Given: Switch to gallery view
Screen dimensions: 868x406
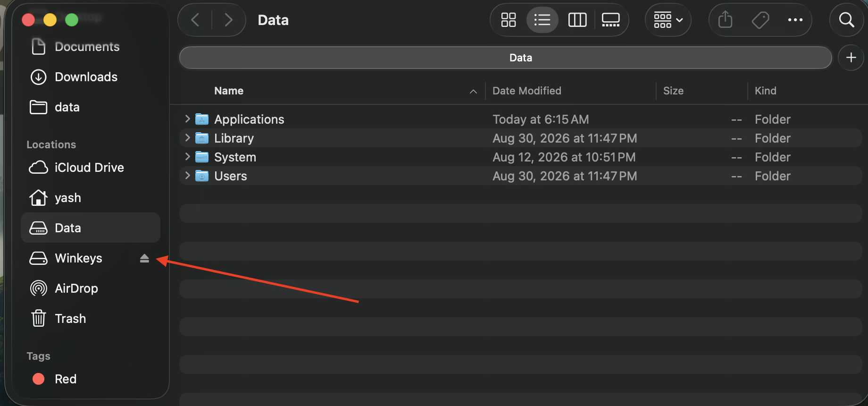Looking at the screenshot, I should 610,20.
